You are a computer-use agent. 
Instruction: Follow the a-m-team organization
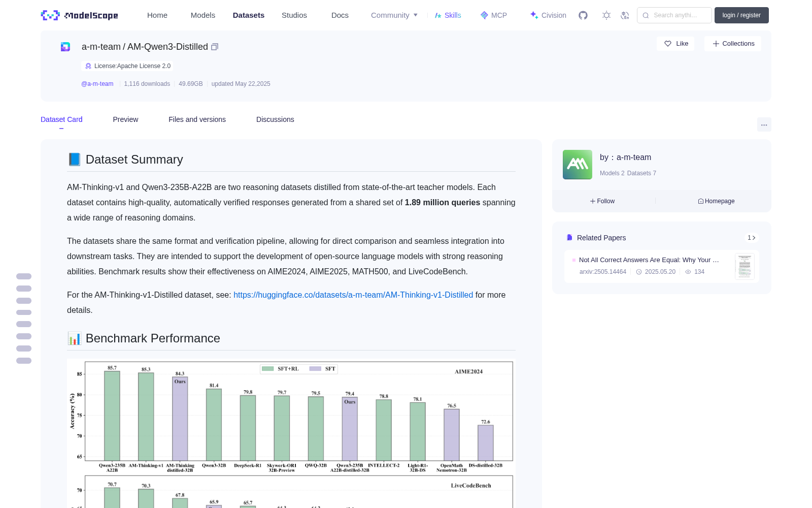(x=602, y=201)
